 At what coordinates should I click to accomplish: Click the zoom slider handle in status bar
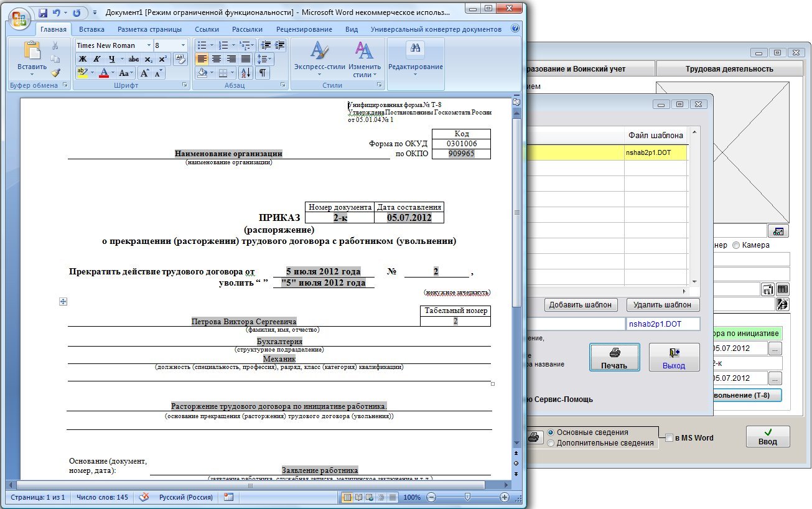(x=467, y=497)
